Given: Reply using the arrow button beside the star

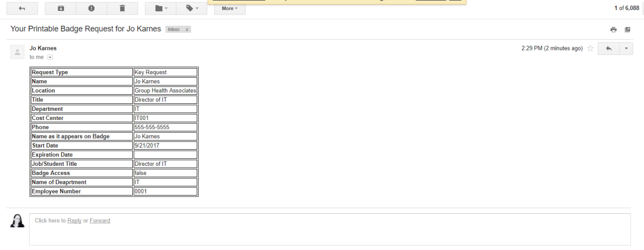Looking at the screenshot, I should [608, 48].
